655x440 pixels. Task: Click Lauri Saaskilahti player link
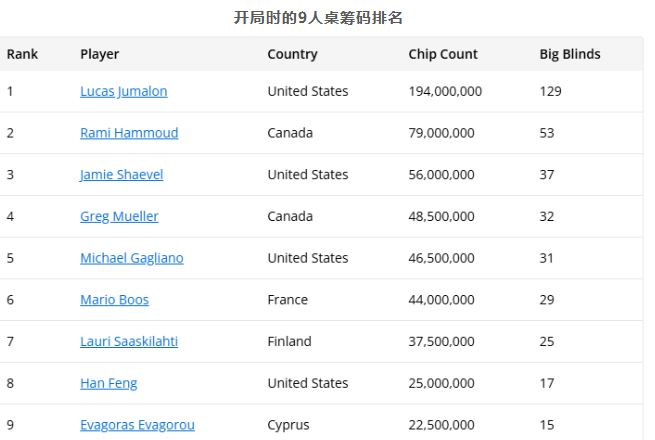coord(129,341)
